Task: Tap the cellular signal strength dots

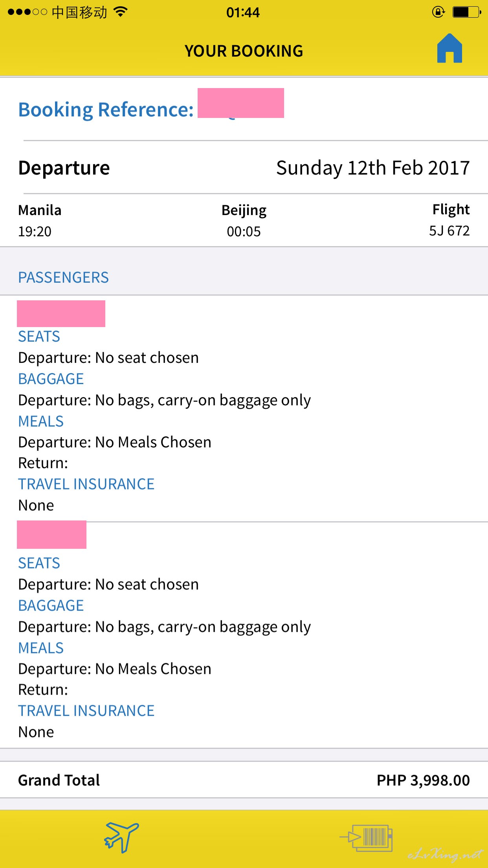Action: 28,12
